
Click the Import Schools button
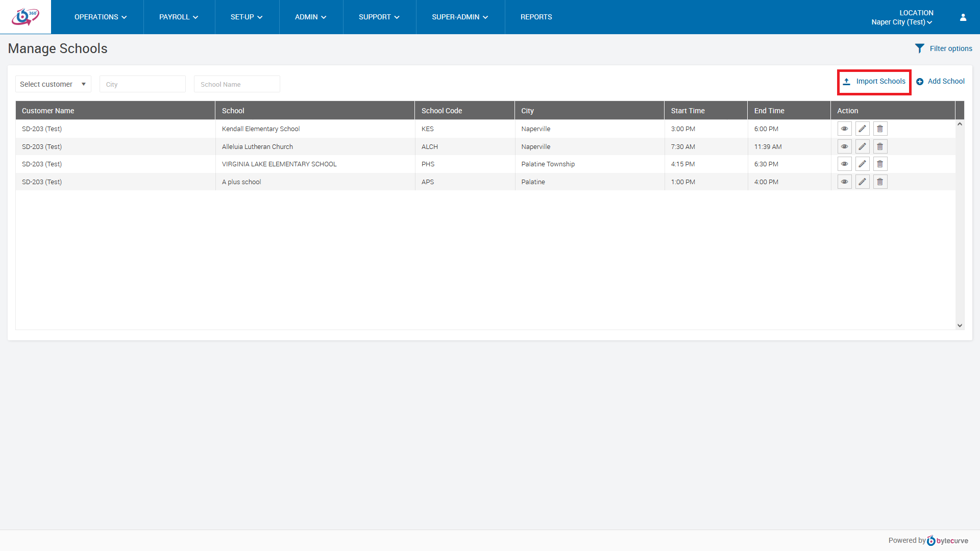(x=874, y=82)
